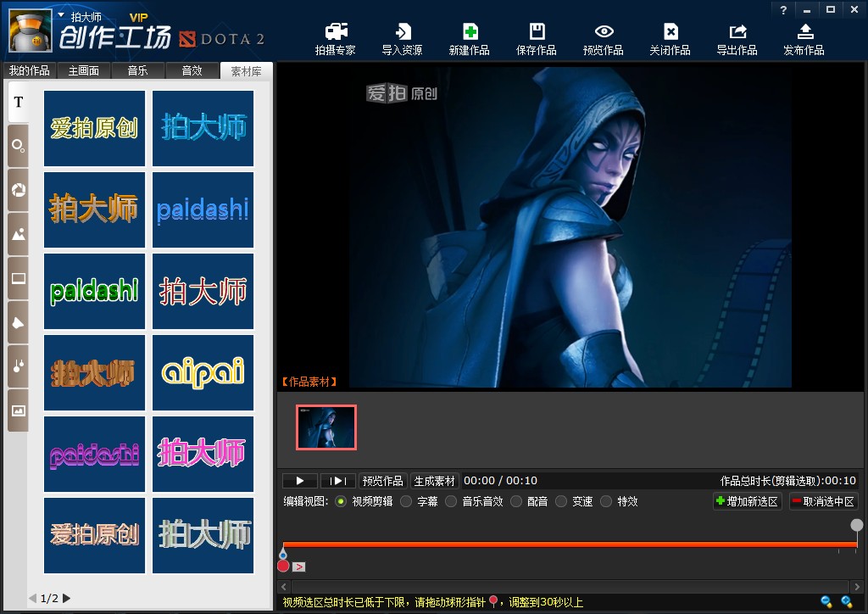Export the project via 导出作品
This screenshot has width=868, height=614.
coord(737,39)
